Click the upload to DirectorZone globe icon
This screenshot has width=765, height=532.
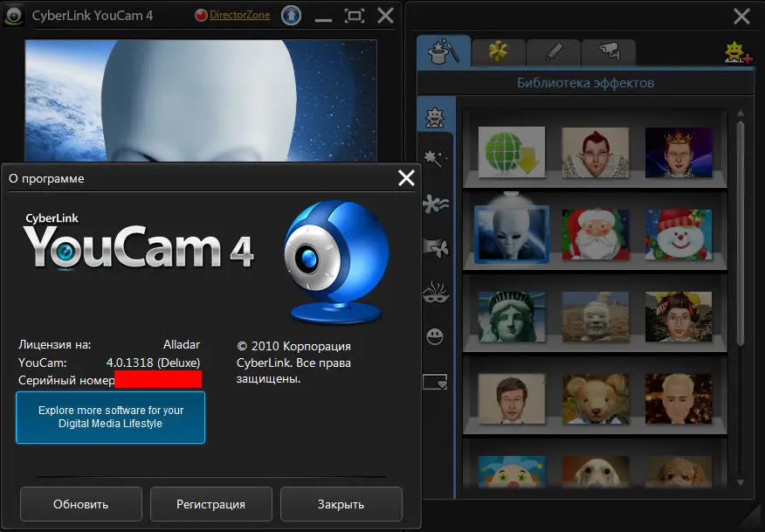tap(291, 15)
